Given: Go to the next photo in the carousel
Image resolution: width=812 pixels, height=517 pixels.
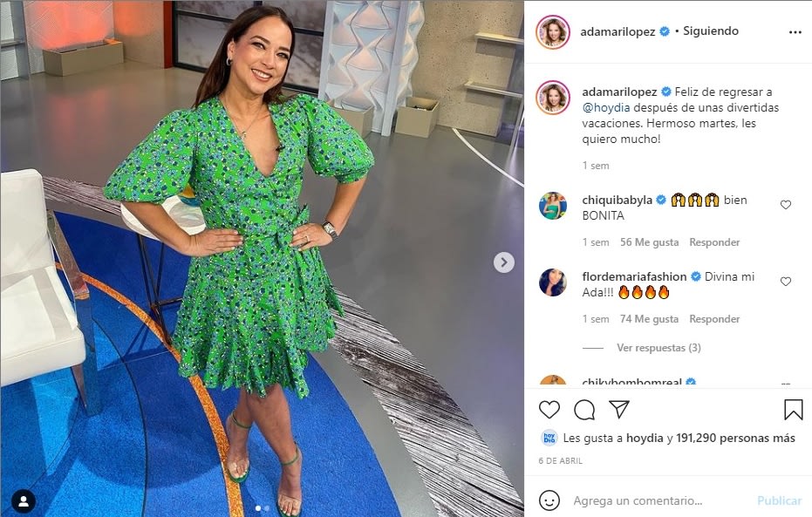Looking at the screenshot, I should point(504,262).
